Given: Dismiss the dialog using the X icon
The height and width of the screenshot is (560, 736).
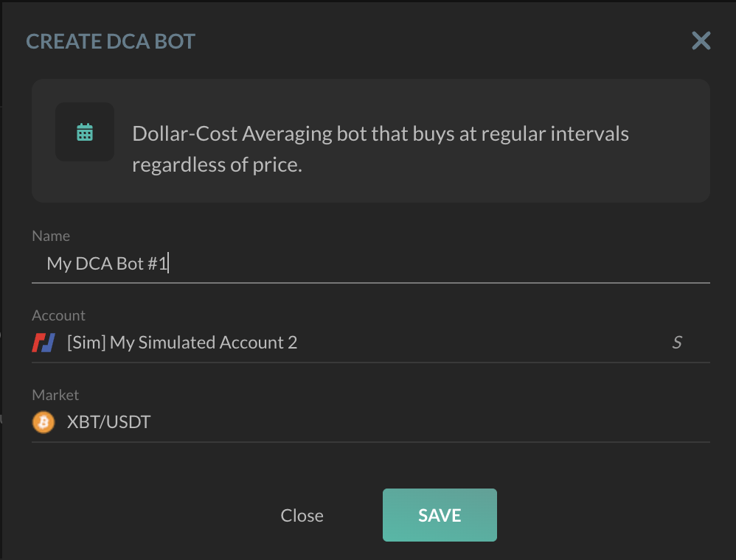Looking at the screenshot, I should pyautogui.click(x=700, y=41).
